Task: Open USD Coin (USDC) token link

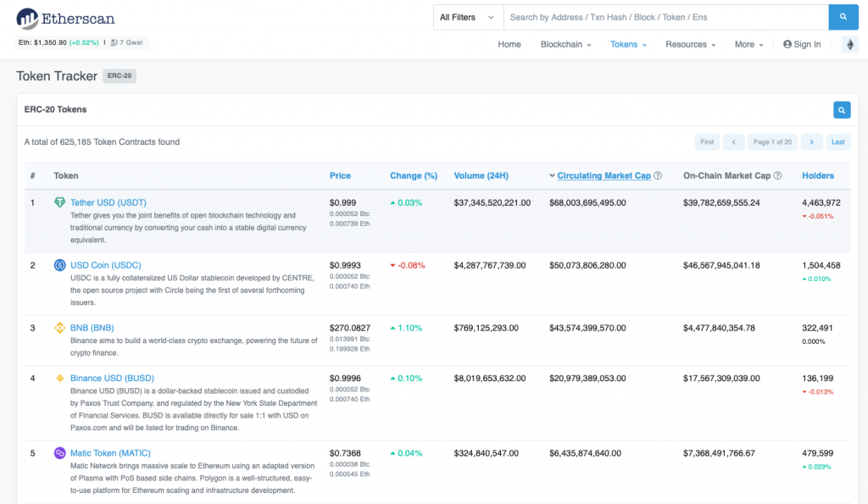Action: click(x=106, y=265)
